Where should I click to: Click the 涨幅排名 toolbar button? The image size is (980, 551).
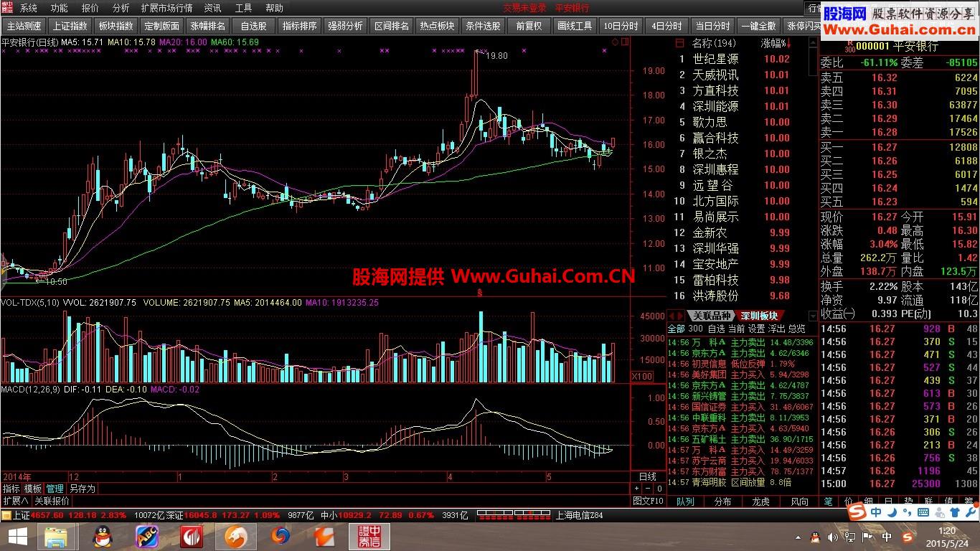pyautogui.click(x=208, y=26)
